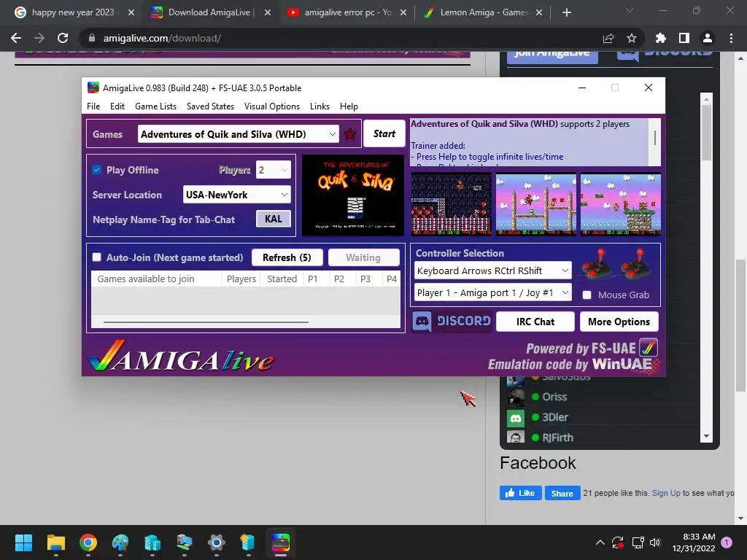Viewport: 747px width, 560px height.
Task: Click the 8:33 AM clock in taskbar
Action: click(699, 537)
